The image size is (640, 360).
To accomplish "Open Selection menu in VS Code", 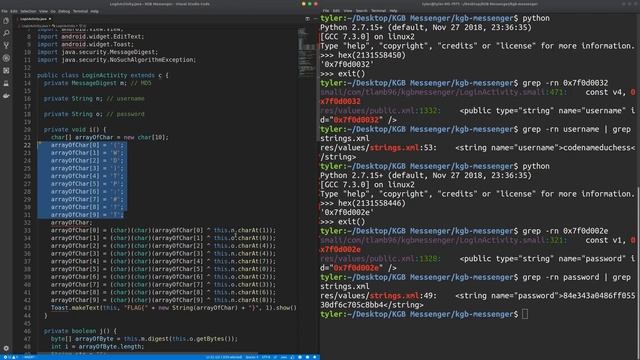I will pyautogui.click(x=28, y=11).
